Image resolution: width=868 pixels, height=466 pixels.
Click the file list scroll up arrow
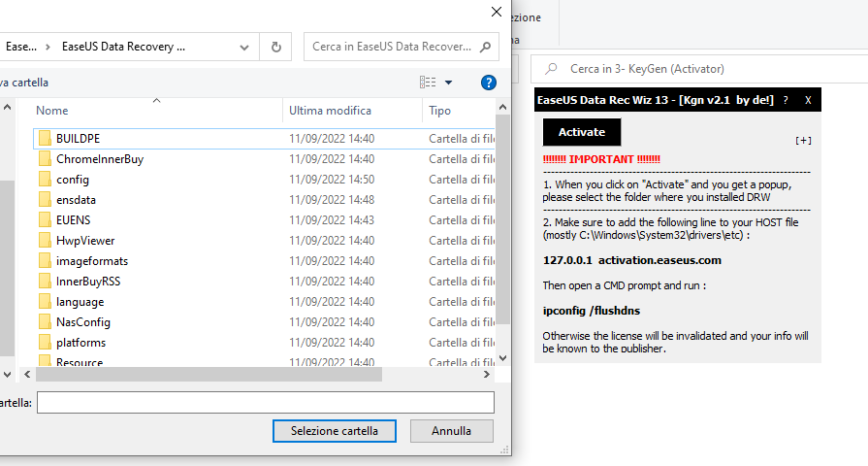pyautogui.click(x=502, y=107)
